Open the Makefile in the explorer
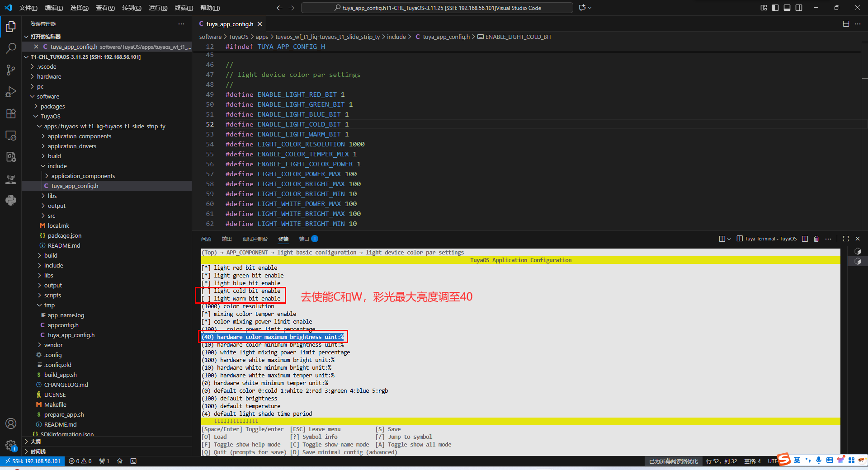 (55, 405)
